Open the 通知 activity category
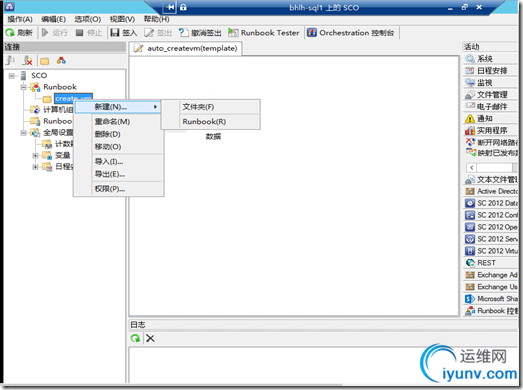This screenshot has width=523, height=390. (x=491, y=118)
